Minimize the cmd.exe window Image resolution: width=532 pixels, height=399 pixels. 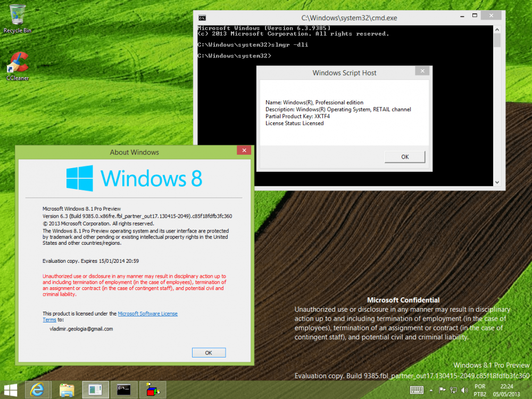click(x=462, y=16)
